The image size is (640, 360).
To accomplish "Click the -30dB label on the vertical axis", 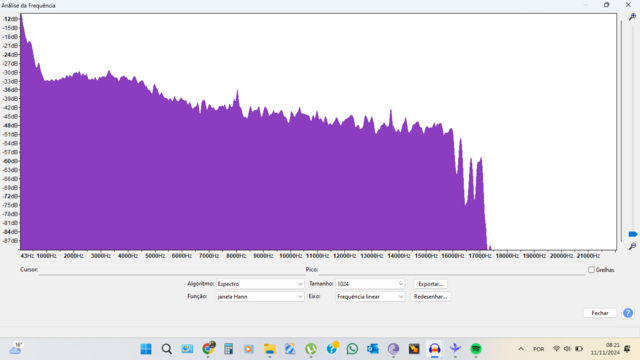I will [11, 72].
